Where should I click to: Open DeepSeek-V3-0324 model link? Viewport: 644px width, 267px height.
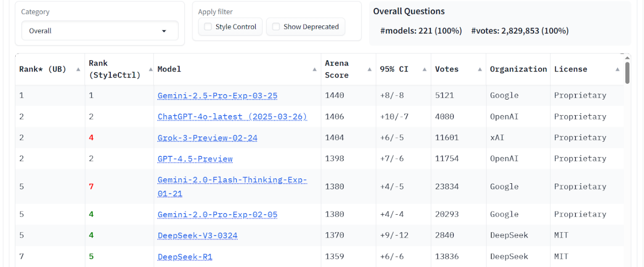198,235
